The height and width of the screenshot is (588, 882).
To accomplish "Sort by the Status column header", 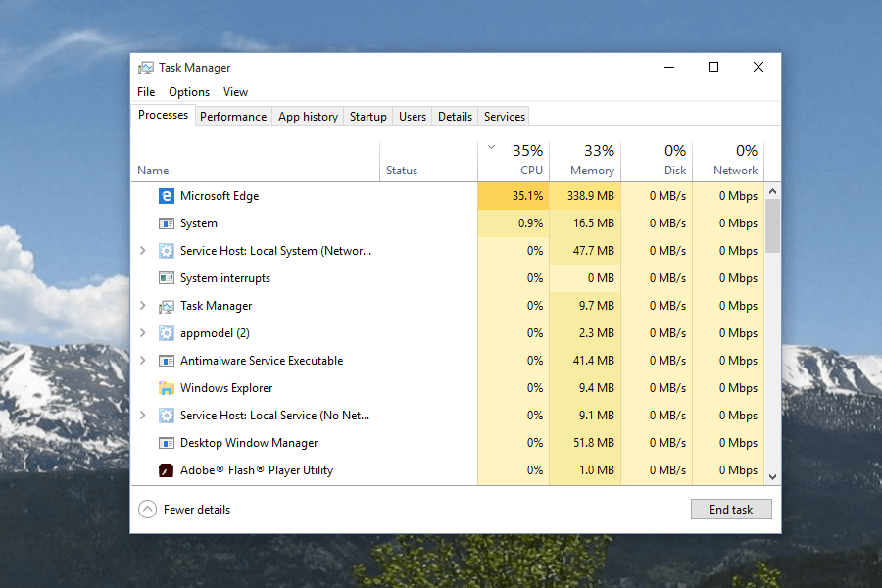I will pyautogui.click(x=428, y=162).
